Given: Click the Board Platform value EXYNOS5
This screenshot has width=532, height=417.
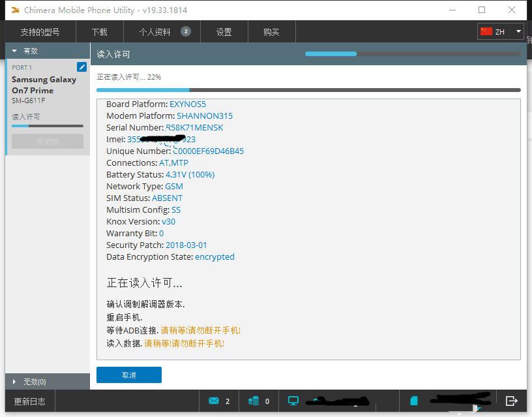Looking at the screenshot, I should [x=188, y=104].
